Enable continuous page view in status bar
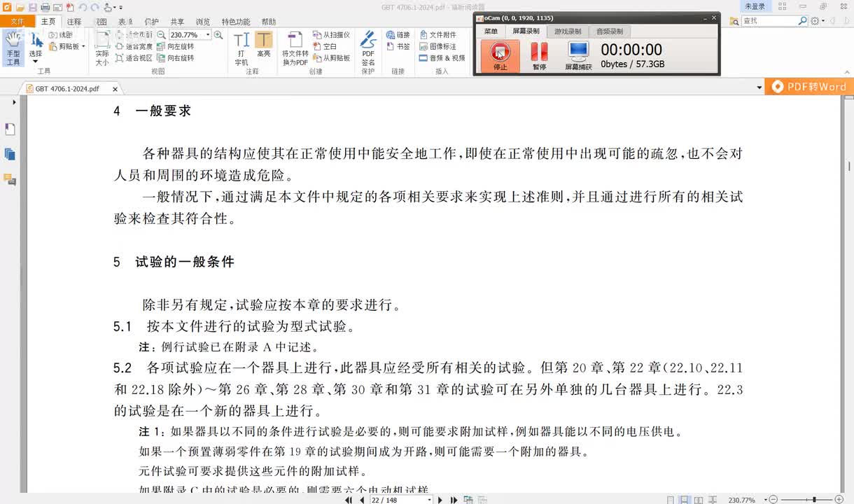The height and width of the screenshot is (504, 854). point(684,500)
